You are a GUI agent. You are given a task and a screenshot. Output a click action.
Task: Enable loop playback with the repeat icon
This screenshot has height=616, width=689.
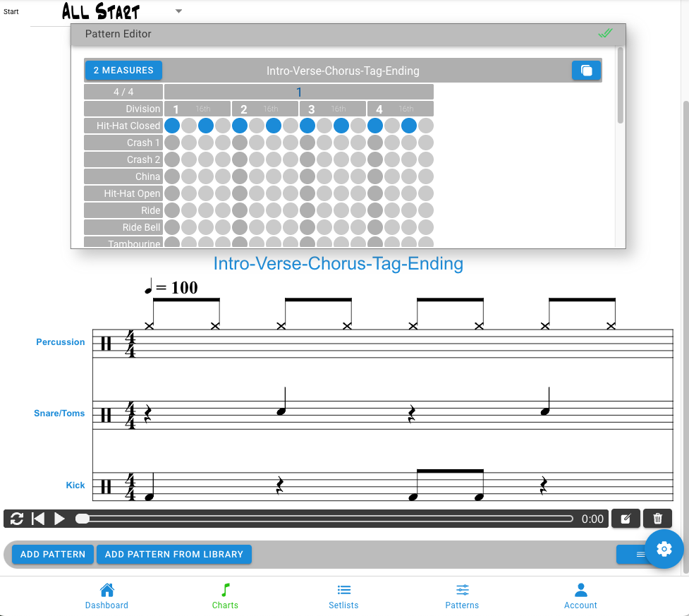click(x=16, y=519)
